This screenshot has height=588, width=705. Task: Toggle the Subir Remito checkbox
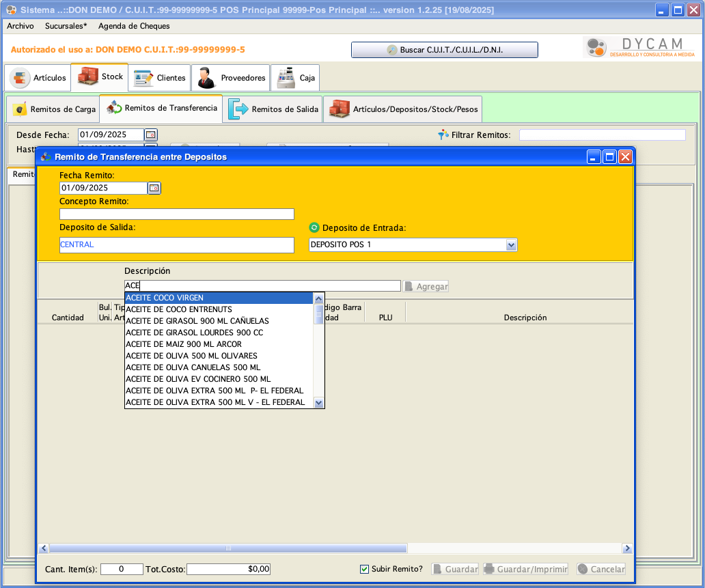click(365, 569)
